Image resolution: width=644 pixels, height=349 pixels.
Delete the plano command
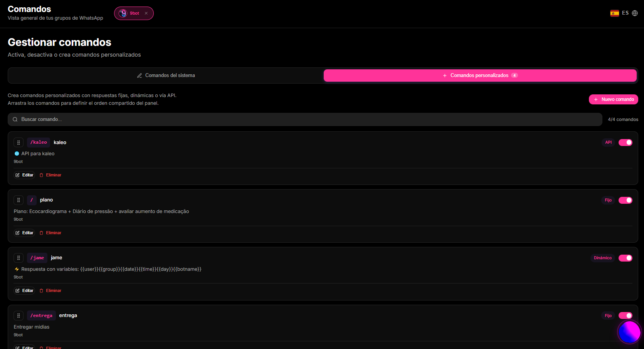[x=50, y=233]
